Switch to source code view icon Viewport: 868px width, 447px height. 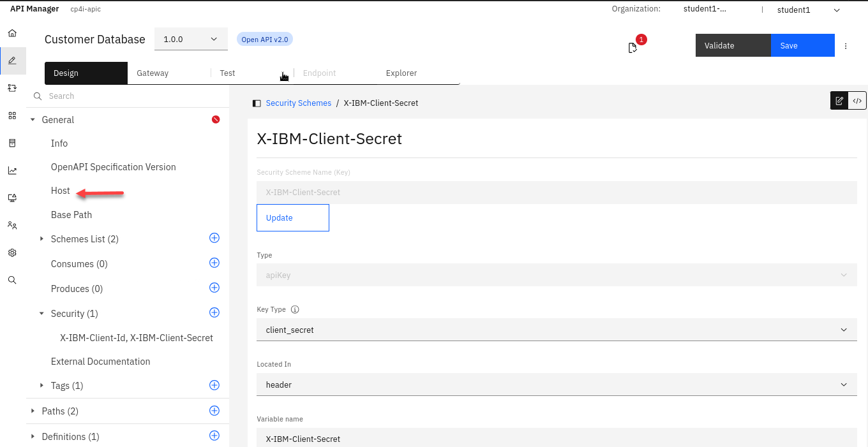click(857, 101)
